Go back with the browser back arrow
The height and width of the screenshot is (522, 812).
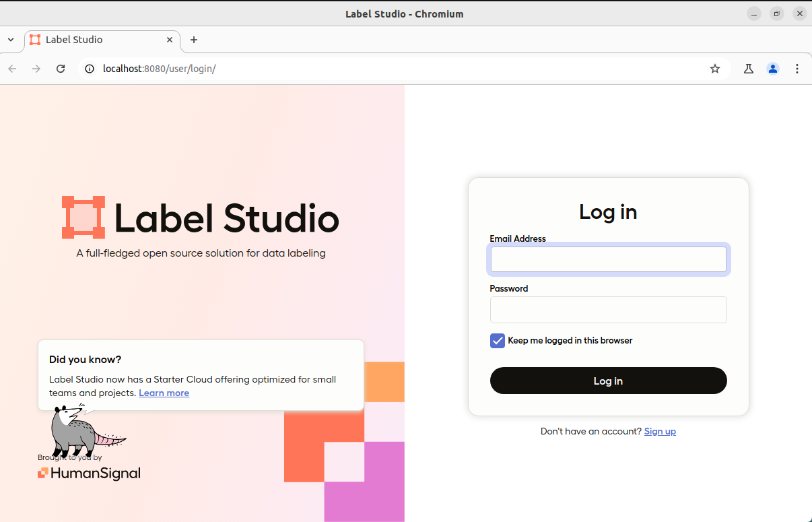click(x=12, y=69)
